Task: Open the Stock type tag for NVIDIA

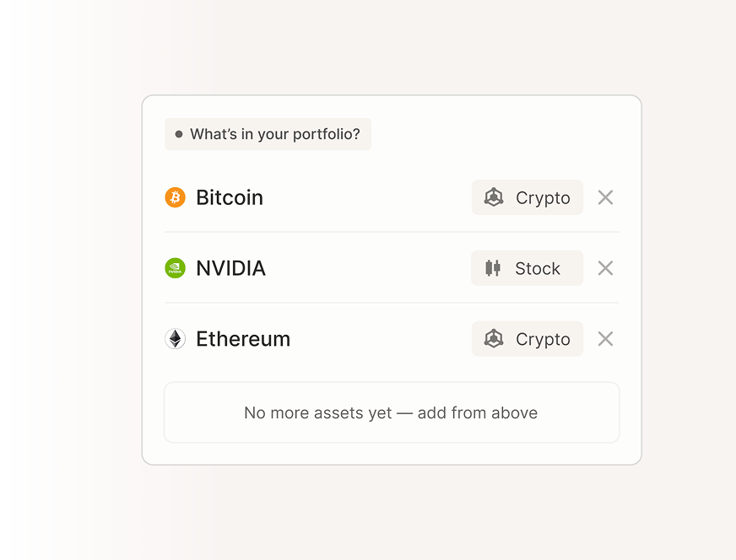Action: click(527, 268)
